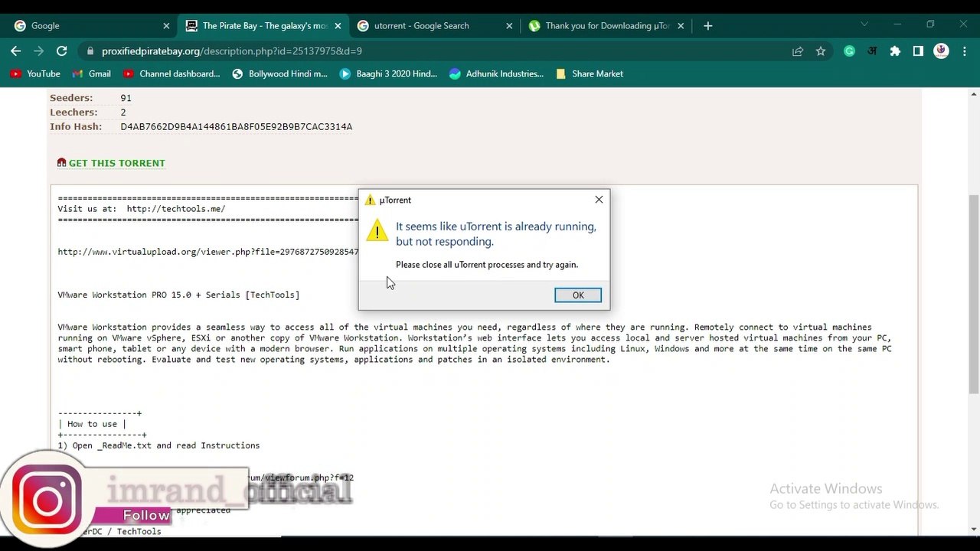Open the Bollywood Hindi bookmark
Image resolution: width=980 pixels, height=551 pixels.
pyautogui.click(x=279, y=74)
